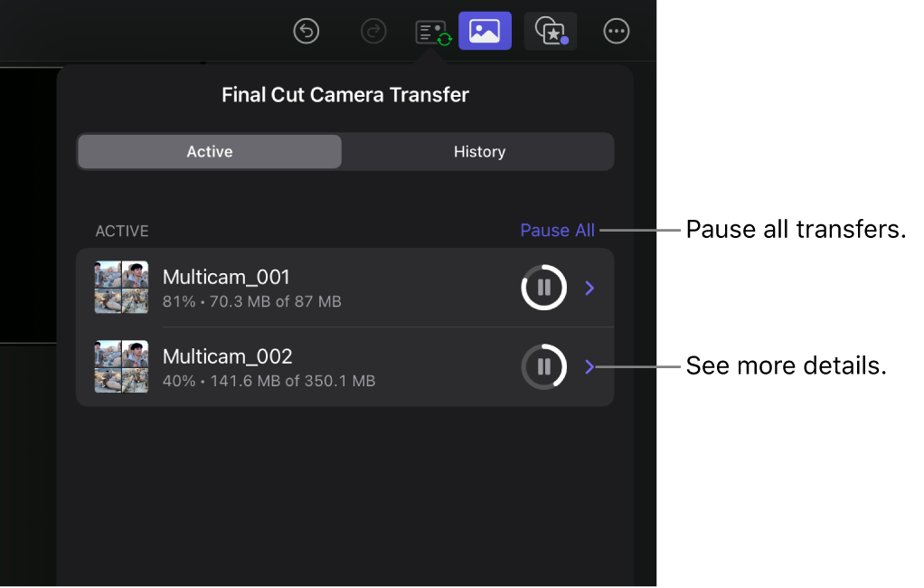Click the Redo icon
Screen dimensions: 924x588
[373, 31]
